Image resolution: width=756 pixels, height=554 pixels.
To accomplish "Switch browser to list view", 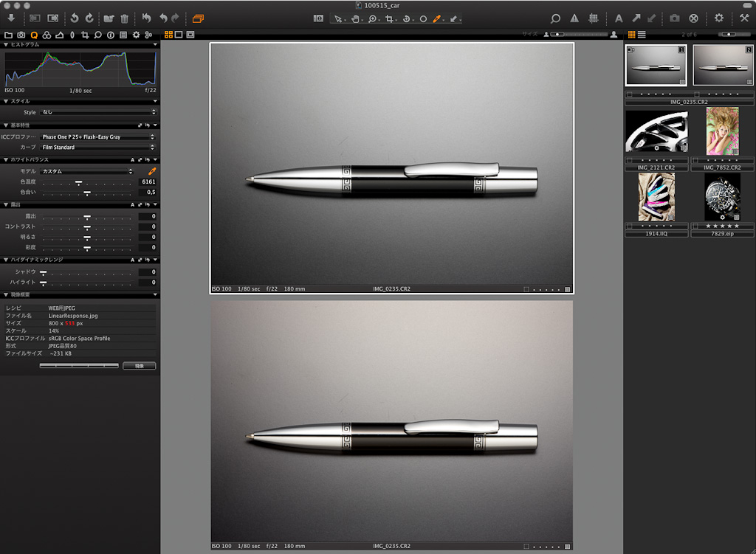I will coord(642,35).
